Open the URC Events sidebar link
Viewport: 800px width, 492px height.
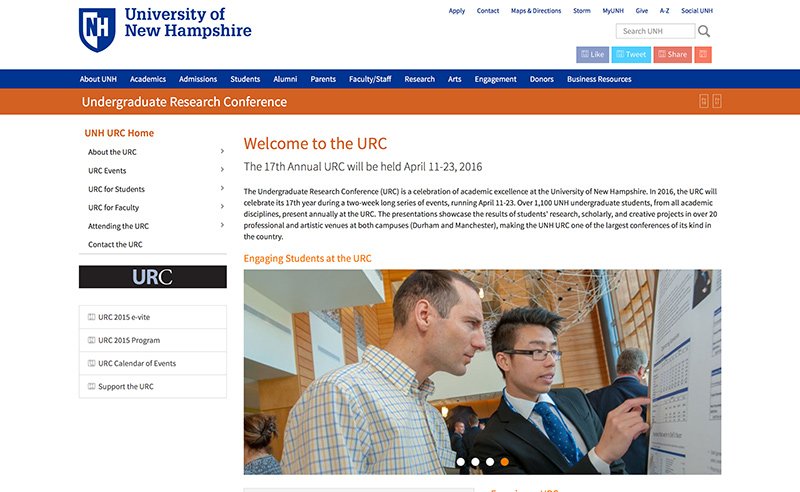[x=107, y=170]
